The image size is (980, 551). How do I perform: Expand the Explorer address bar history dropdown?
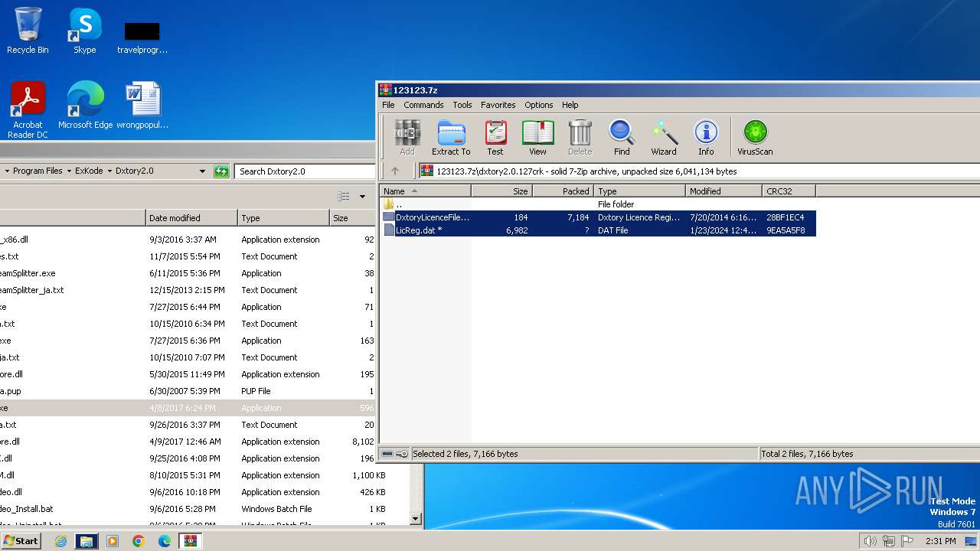coord(202,171)
